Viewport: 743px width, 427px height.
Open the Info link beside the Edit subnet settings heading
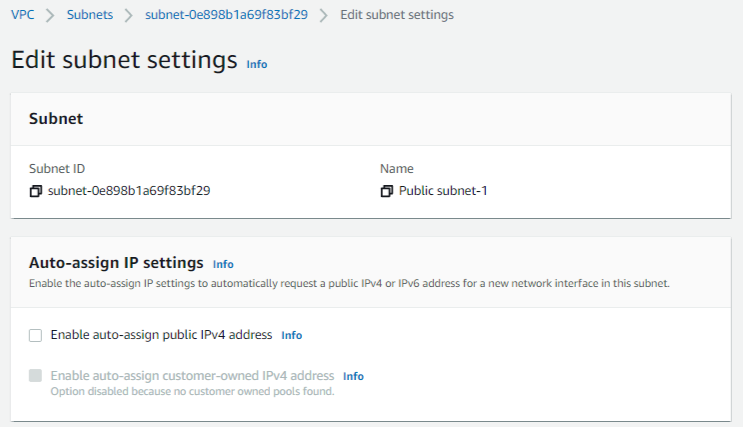257,64
